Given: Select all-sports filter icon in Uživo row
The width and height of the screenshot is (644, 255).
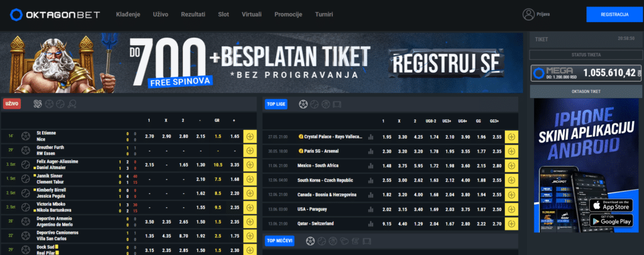Looking at the screenshot, I should click(x=38, y=104).
